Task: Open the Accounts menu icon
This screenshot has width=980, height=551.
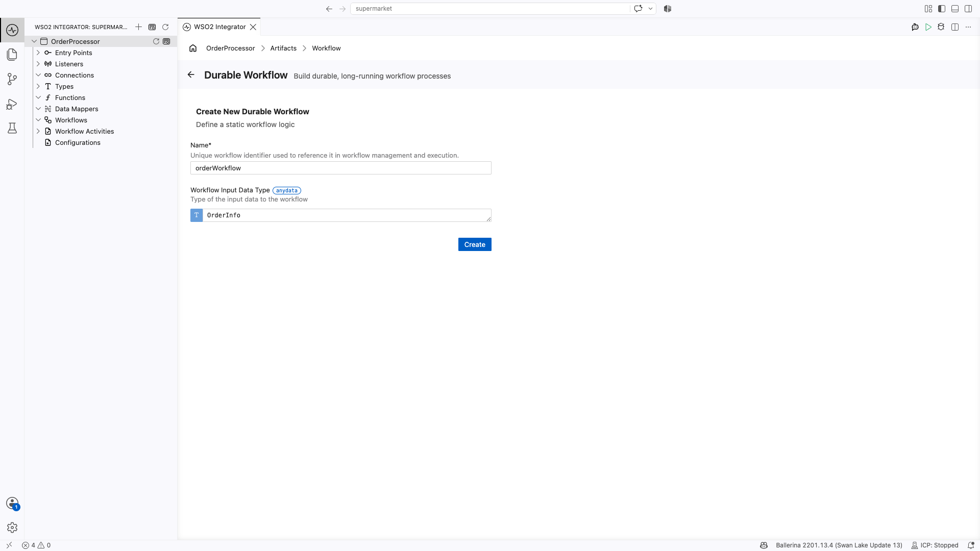Action: tap(12, 504)
